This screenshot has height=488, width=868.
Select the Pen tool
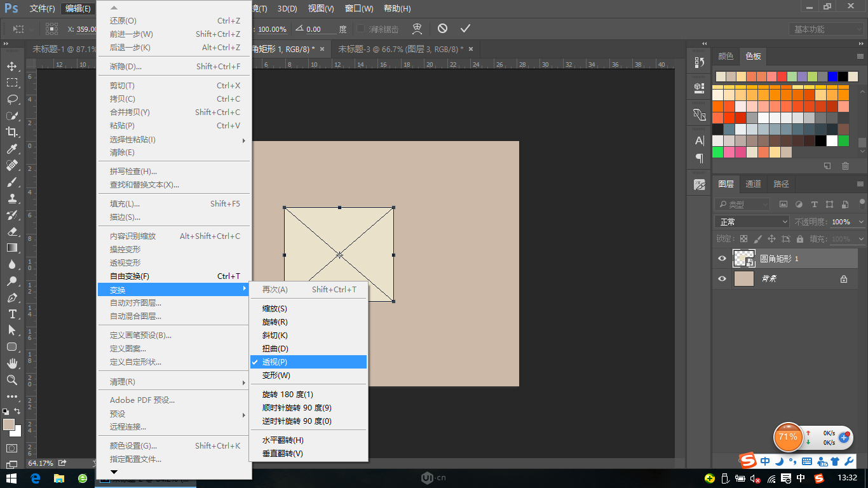(x=12, y=297)
